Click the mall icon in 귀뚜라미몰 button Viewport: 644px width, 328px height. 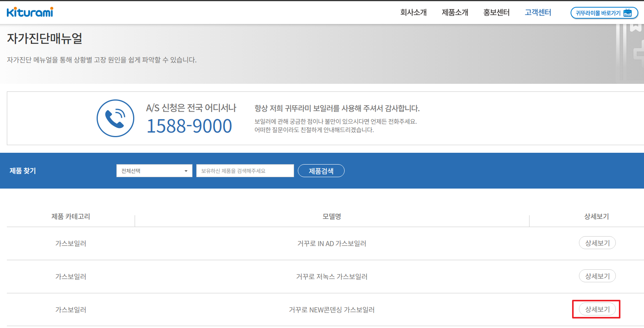coord(628,13)
